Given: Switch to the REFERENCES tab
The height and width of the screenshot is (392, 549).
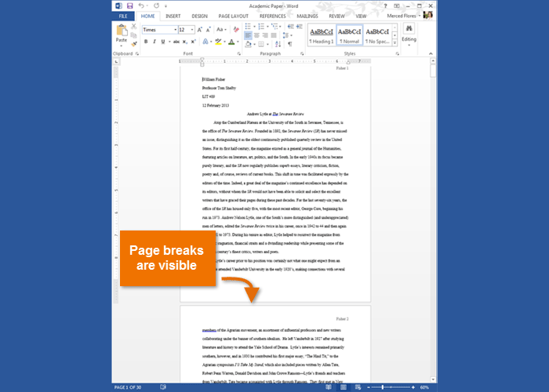Looking at the screenshot, I should pos(272,16).
